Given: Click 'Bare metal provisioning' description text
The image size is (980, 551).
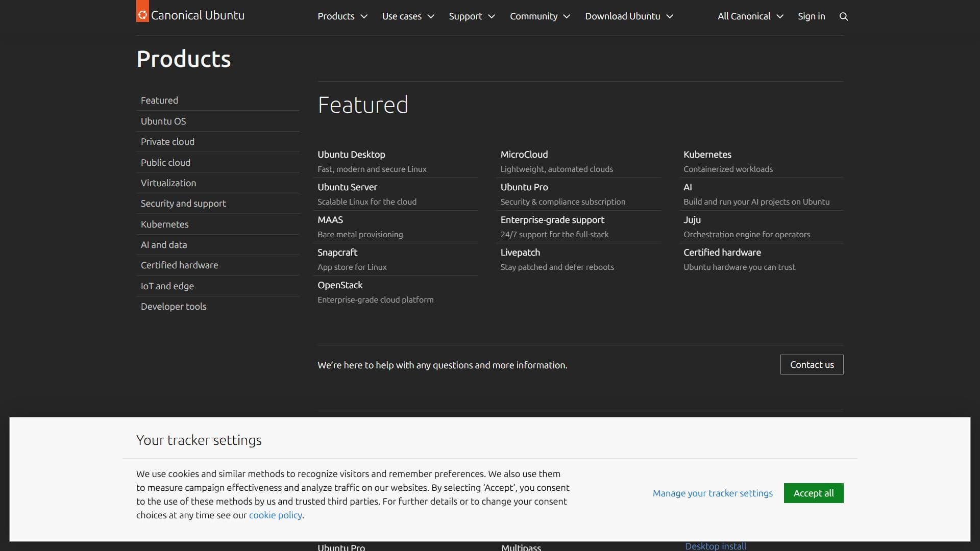Looking at the screenshot, I should 360,235.
